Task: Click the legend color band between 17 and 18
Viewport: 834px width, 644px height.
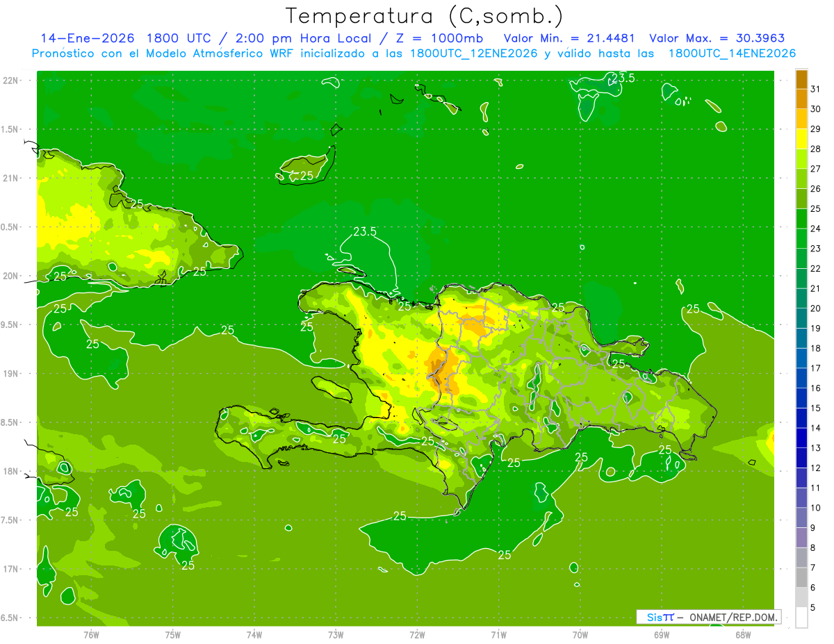Action: tap(801, 358)
